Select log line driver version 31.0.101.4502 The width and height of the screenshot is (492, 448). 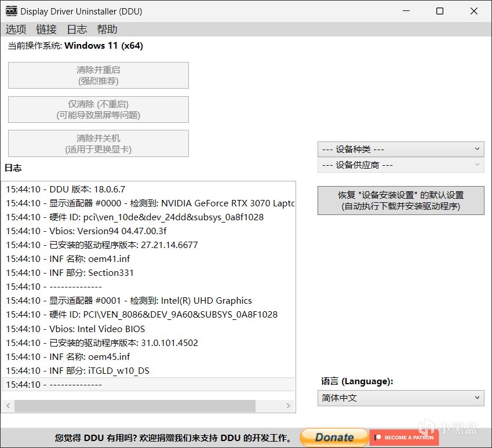tap(149, 343)
